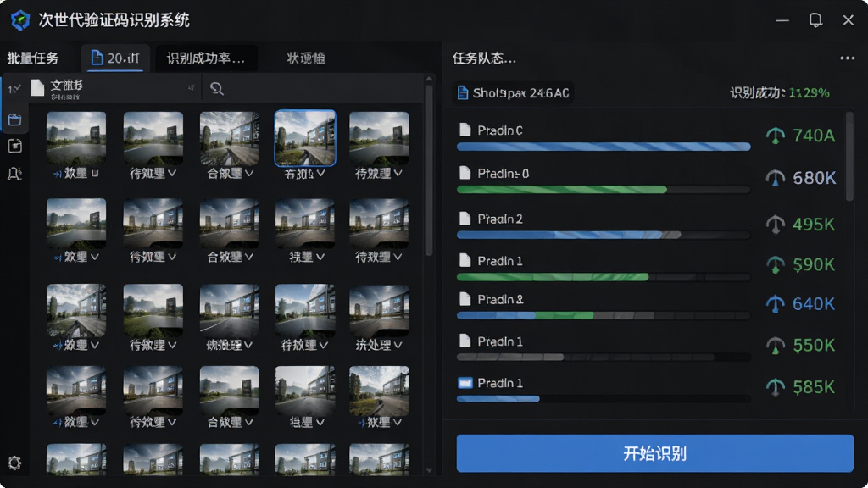Click the striped blue progress bar of Pradln C

click(604, 147)
